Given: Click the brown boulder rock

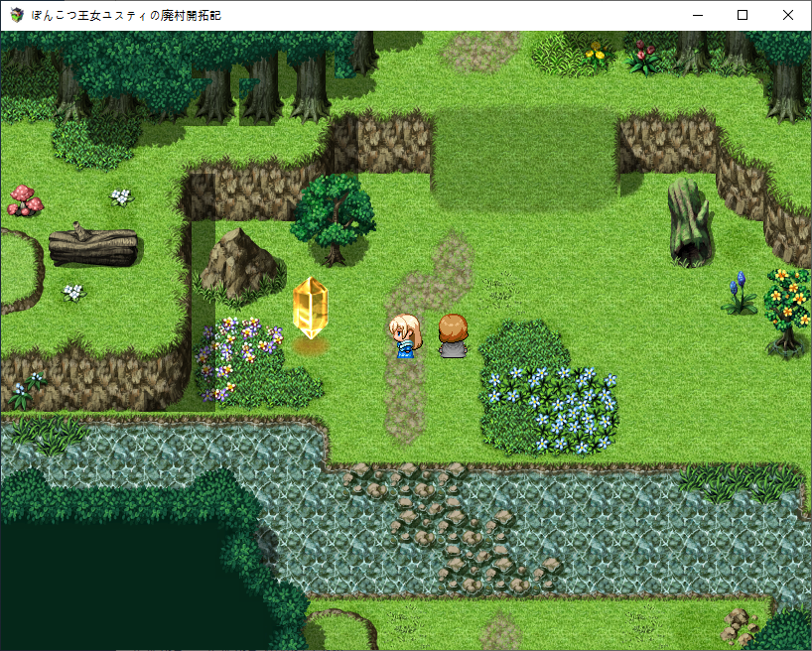Looking at the screenshot, I should [240, 266].
